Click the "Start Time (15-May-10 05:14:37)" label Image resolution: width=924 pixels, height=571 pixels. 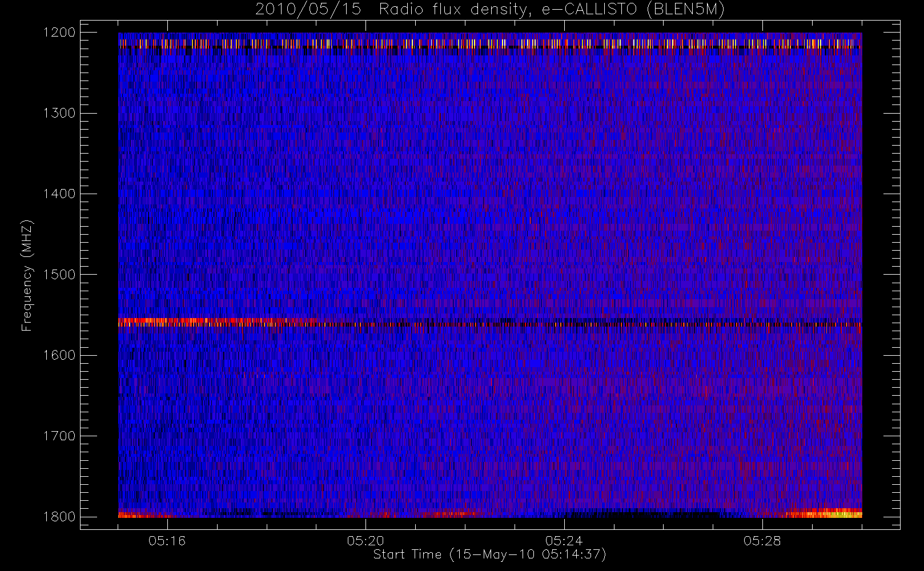tap(489, 554)
